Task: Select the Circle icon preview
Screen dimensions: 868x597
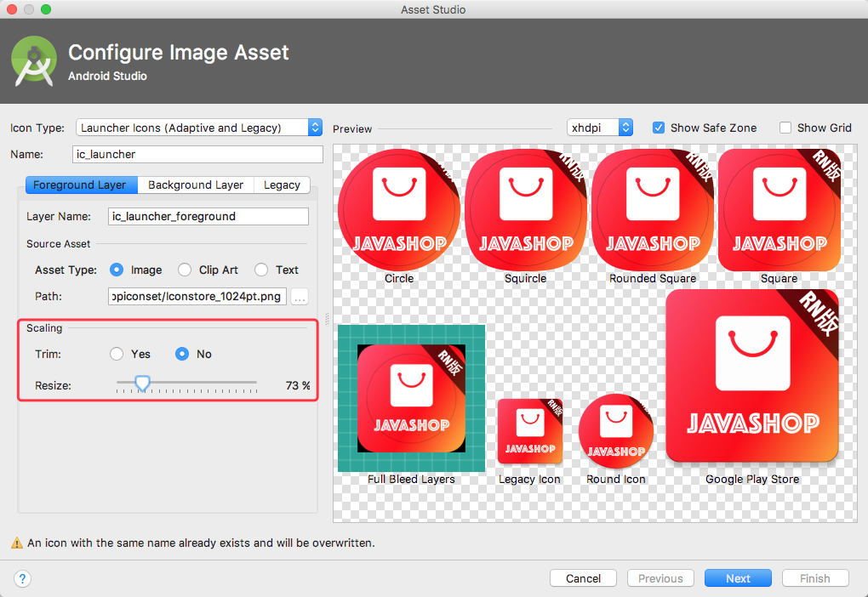Action: pyautogui.click(x=399, y=210)
